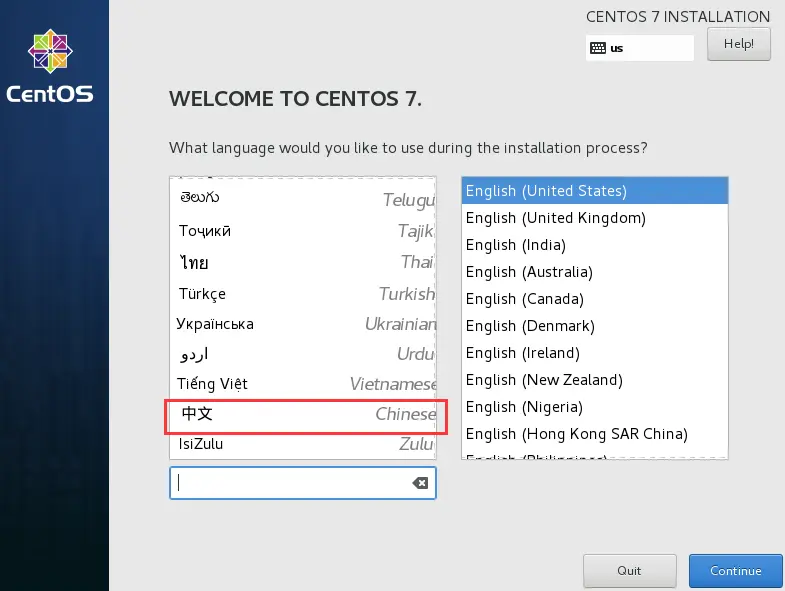Select Ukrainian language
The image size is (785, 591).
(x=303, y=324)
